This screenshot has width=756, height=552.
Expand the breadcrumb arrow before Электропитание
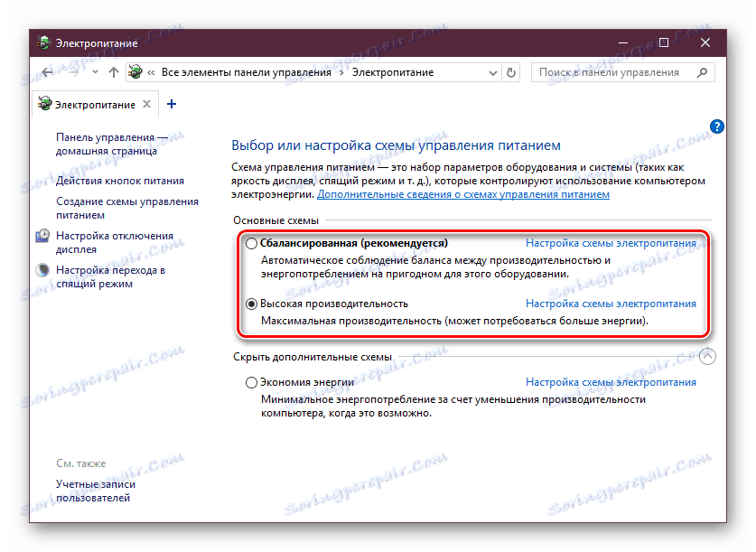[x=341, y=73]
